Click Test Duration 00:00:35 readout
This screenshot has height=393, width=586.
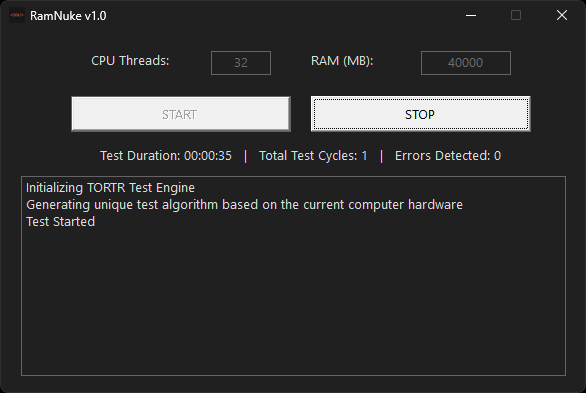coord(166,155)
